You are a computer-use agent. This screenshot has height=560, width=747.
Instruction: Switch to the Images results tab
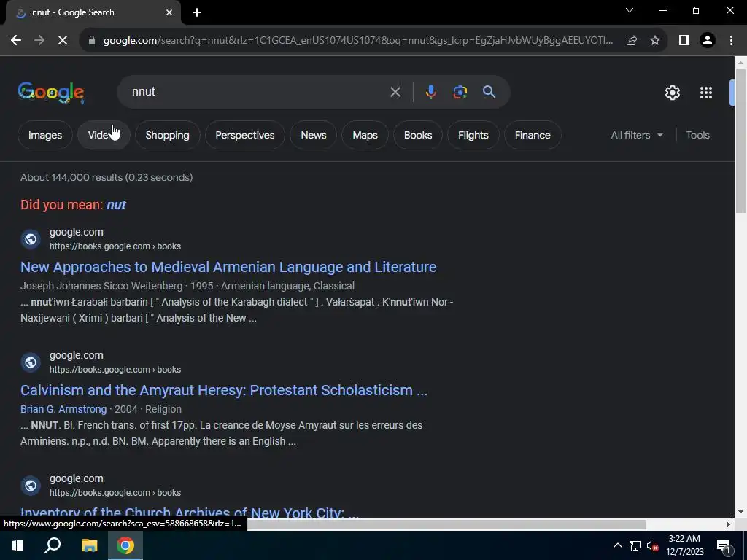[45, 135]
